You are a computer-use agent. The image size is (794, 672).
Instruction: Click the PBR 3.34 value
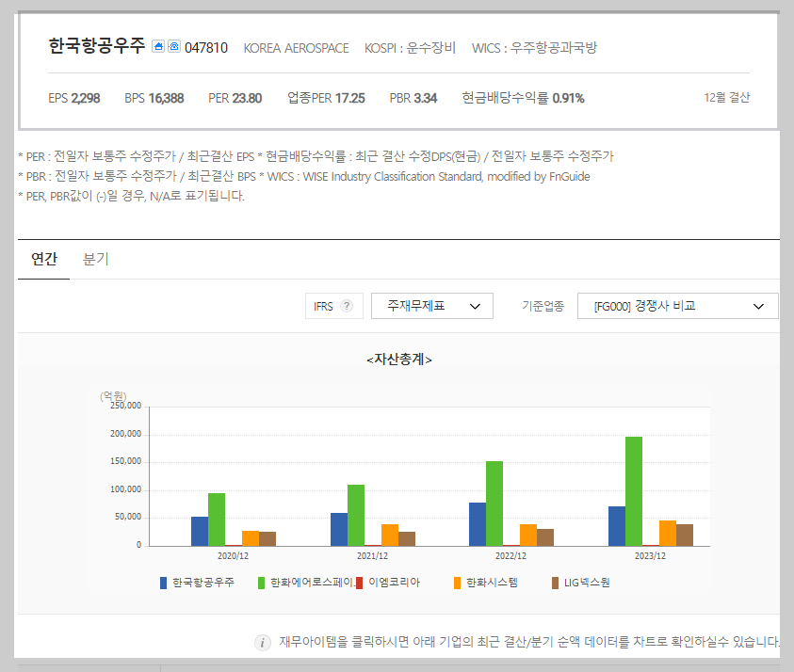[413, 98]
